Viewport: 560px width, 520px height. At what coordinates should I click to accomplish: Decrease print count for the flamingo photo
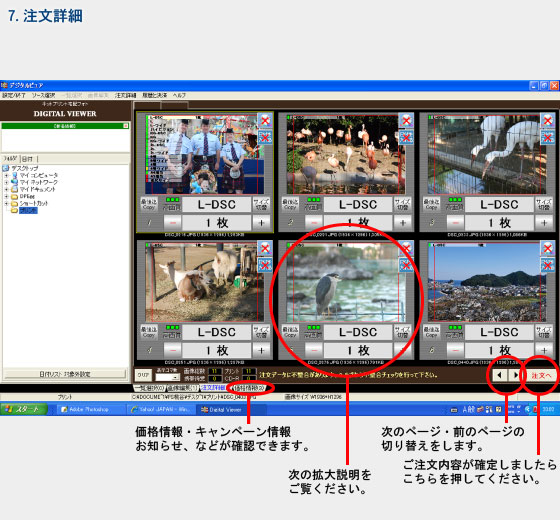click(x=314, y=223)
